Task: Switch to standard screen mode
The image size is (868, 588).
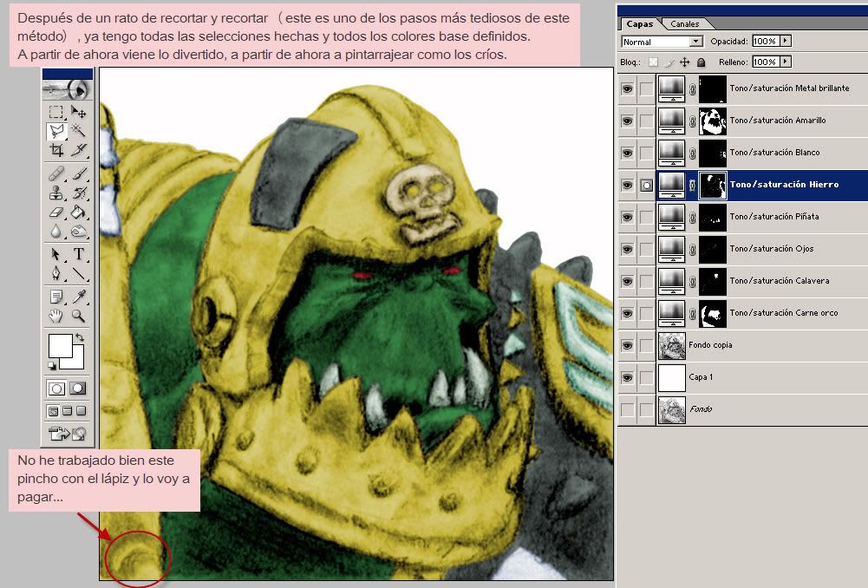Action: coord(53,411)
